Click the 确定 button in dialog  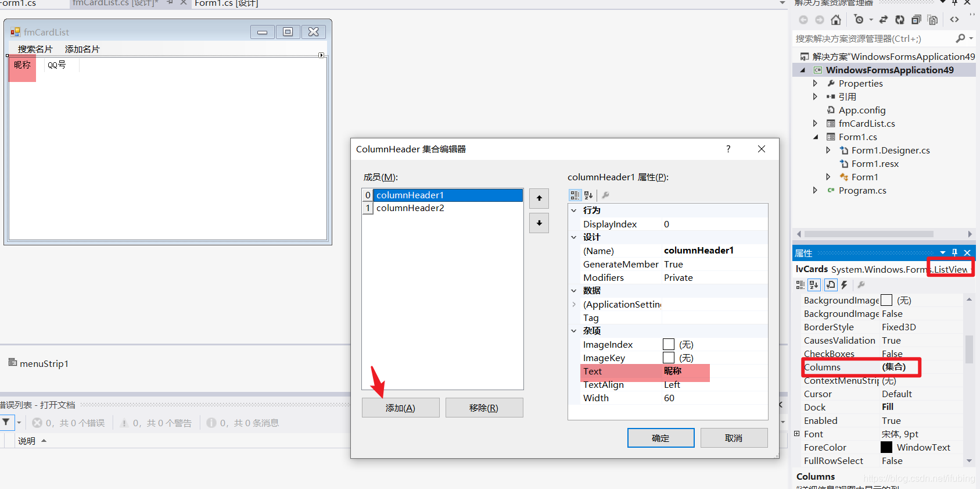[x=660, y=438]
